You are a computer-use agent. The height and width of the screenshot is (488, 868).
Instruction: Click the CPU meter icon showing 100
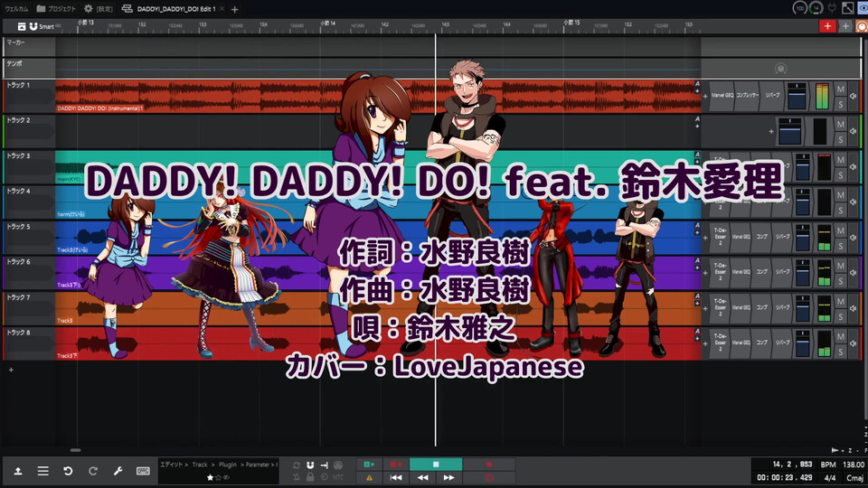click(x=799, y=8)
